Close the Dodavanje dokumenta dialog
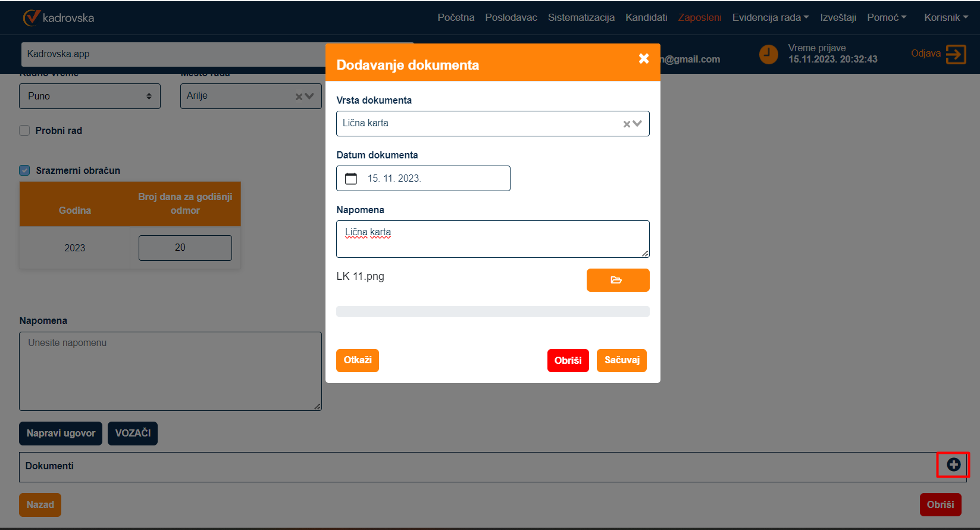This screenshot has height=530, width=980. [x=643, y=58]
